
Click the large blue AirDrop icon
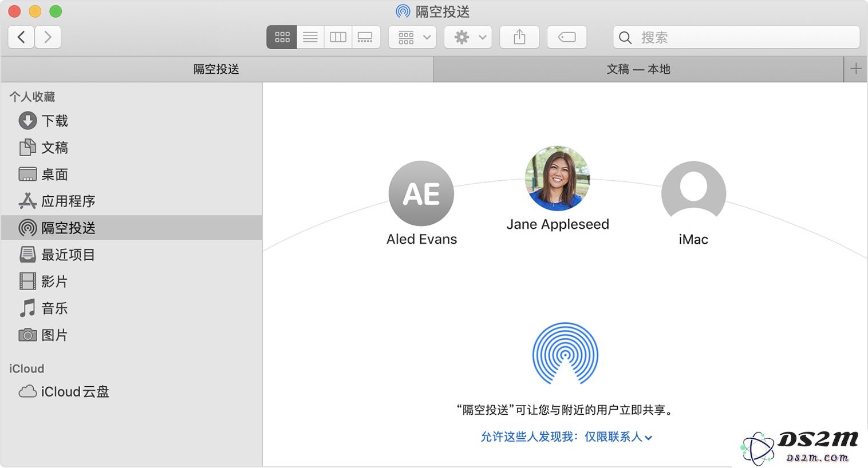(565, 354)
